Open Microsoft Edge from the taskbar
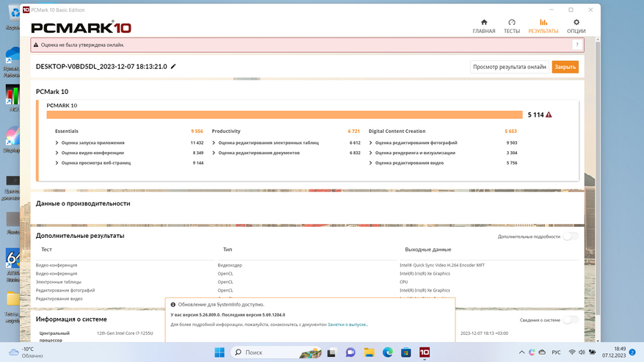The height and width of the screenshot is (362, 644). click(x=387, y=352)
